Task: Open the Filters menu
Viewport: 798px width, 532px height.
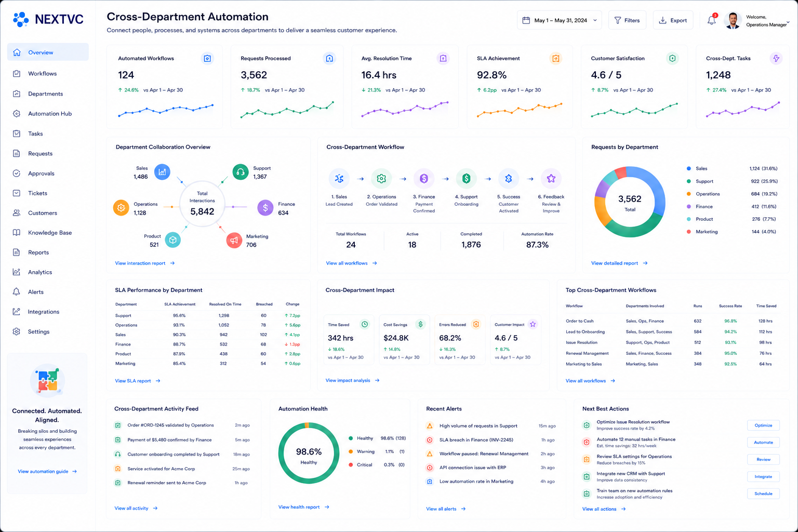Action: (627, 20)
